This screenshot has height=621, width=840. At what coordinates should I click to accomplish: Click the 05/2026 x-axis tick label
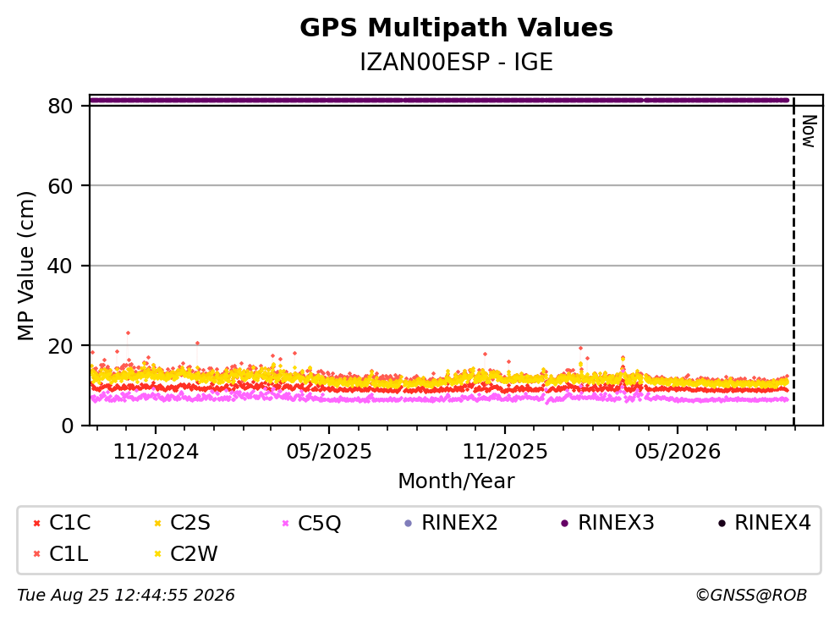point(678,453)
